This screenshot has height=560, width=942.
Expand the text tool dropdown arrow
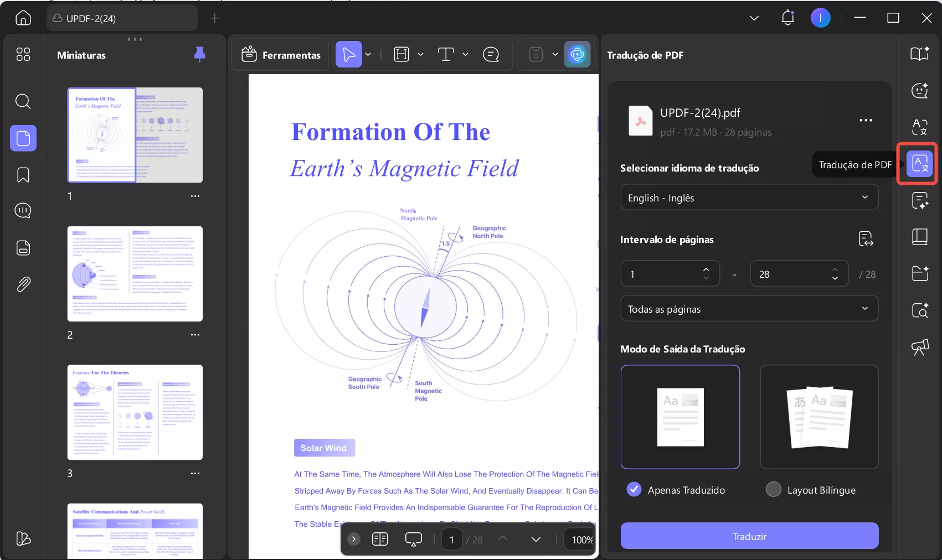click(466, 54)
